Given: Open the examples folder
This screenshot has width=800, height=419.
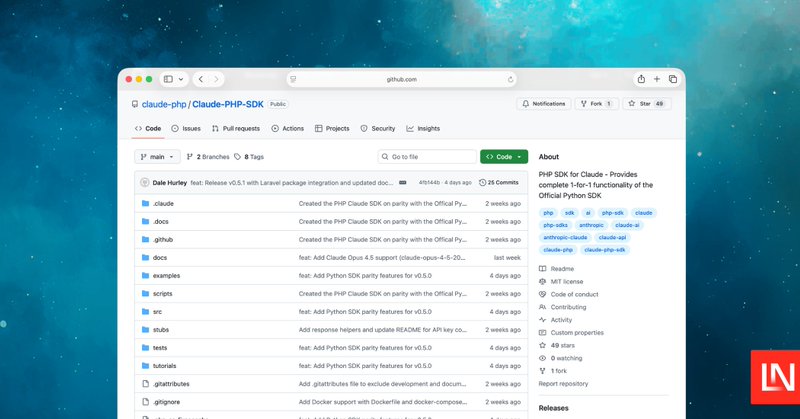Looking at the screenshot, I should click(x=166, y=276).
